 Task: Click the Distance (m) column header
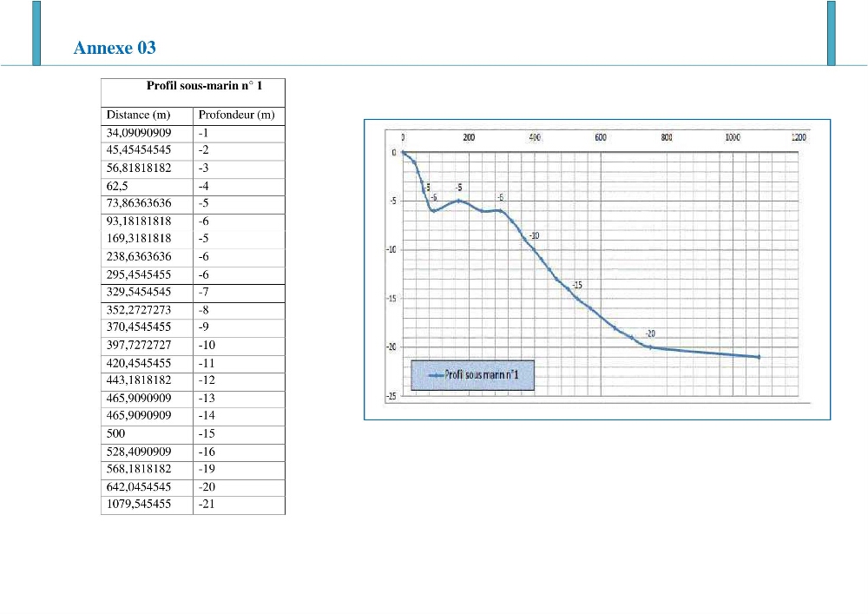click(x=138, y=116)
